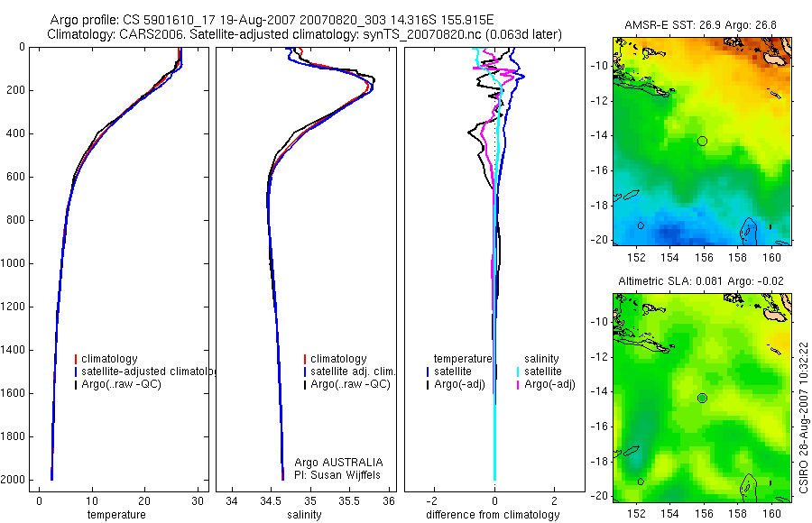
Task: Click the '34.5' tick on the salinity axis
Action: [x=271, y=501]
